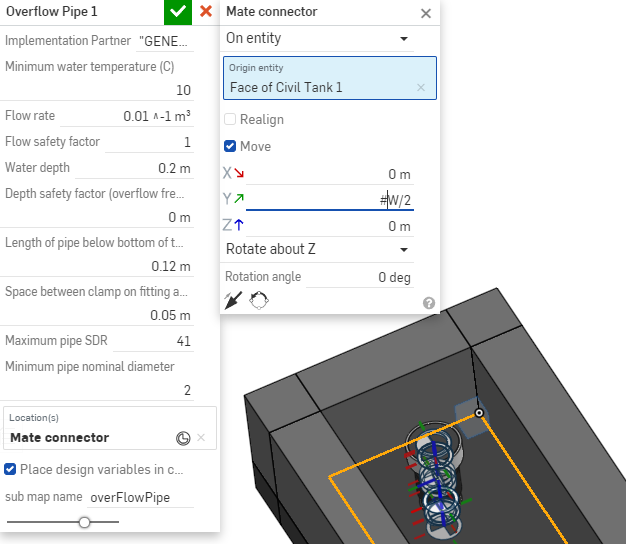
Task: Click the reorient secondary axis icon
Action: tap(259, 300)
